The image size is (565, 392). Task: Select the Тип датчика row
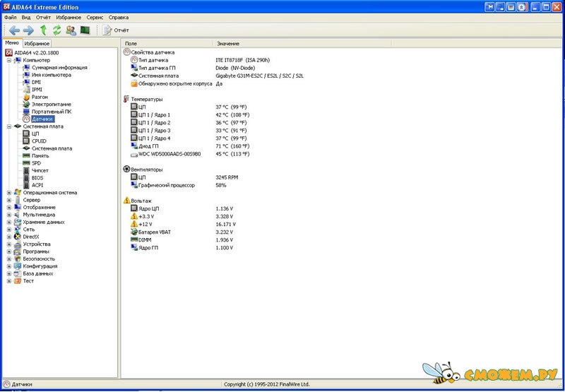click(x=200, y=60)
